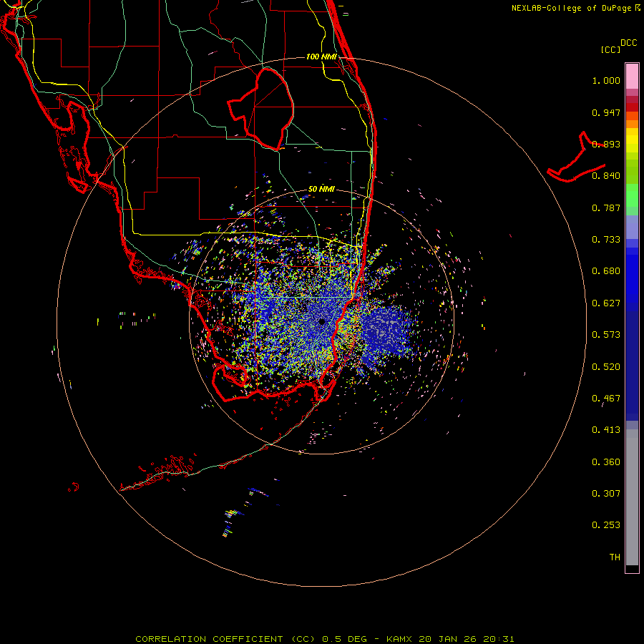Click the KAMX radar site dot
This screenshot has height=644, width=644.
tap(321, 321)
